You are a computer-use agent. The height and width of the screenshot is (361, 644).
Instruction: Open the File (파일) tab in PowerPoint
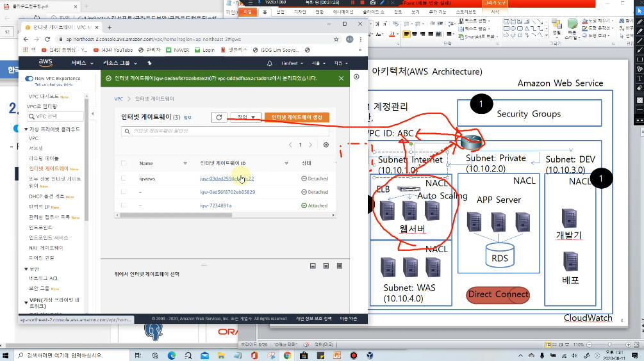pyautogui.click(x=247, y=12)
